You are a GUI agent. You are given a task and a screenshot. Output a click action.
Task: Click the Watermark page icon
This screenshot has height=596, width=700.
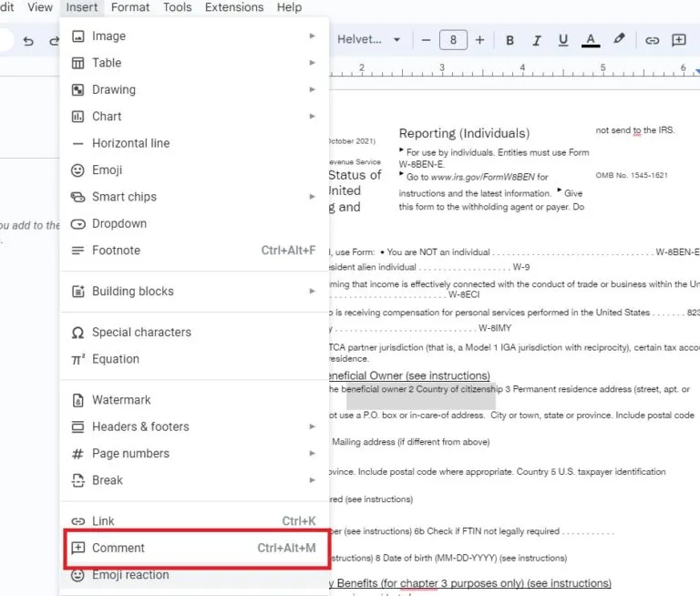[77, 400]
